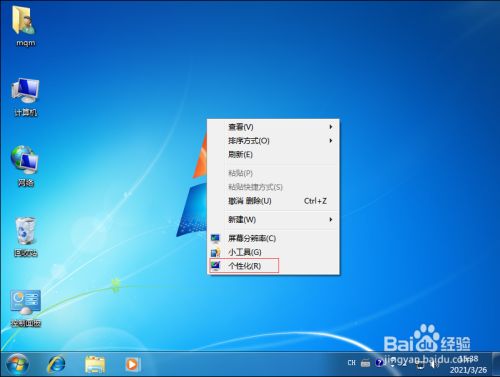Click the blue help question-mark tray icon
Image resolution: width=500 pixels, height=377 pixels.
tap(379, 363)
